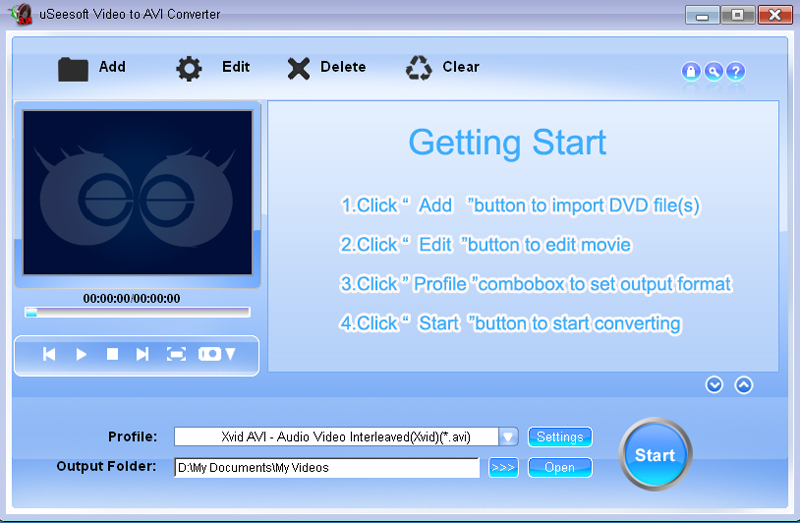Click the move down circular arrow

pyautogui.click(x=714, y=385)
